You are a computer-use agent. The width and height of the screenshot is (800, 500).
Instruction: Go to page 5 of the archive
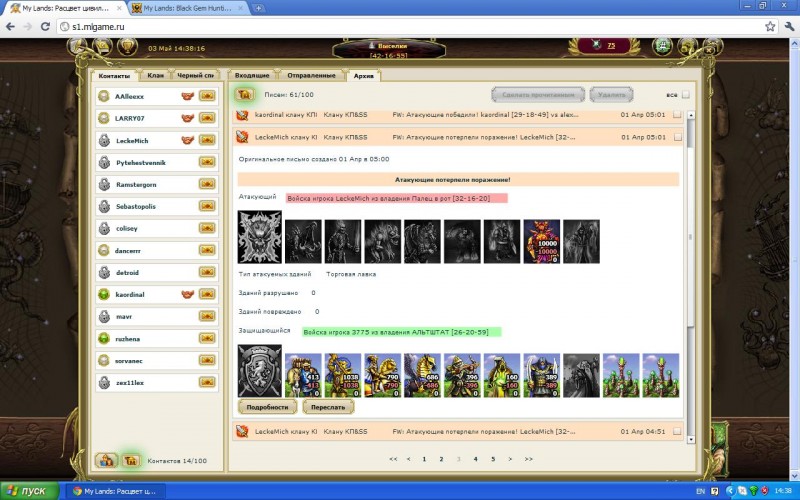[x=493, y=459]
